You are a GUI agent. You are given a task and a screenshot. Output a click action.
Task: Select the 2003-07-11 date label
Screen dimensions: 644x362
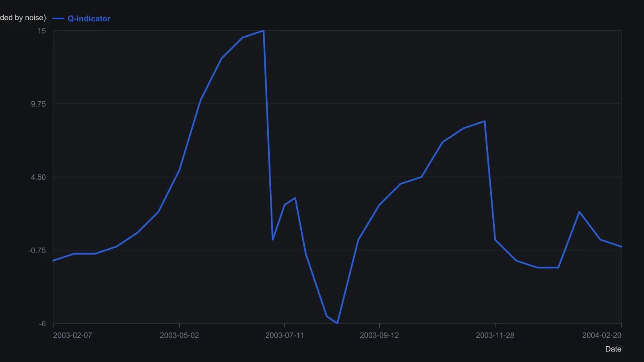pyautogui.click(x=285, y=335)
